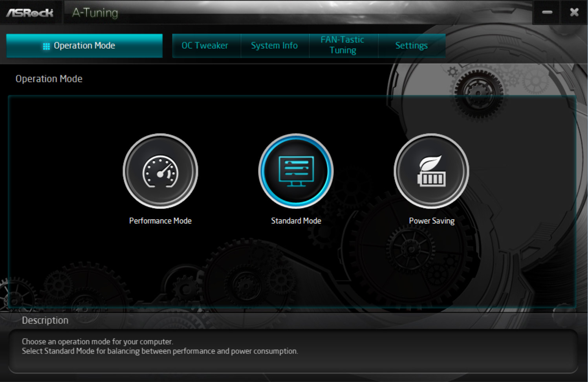Click the Description section header
Viewport: 588px width, 382px height.
[x=45, y=320]
